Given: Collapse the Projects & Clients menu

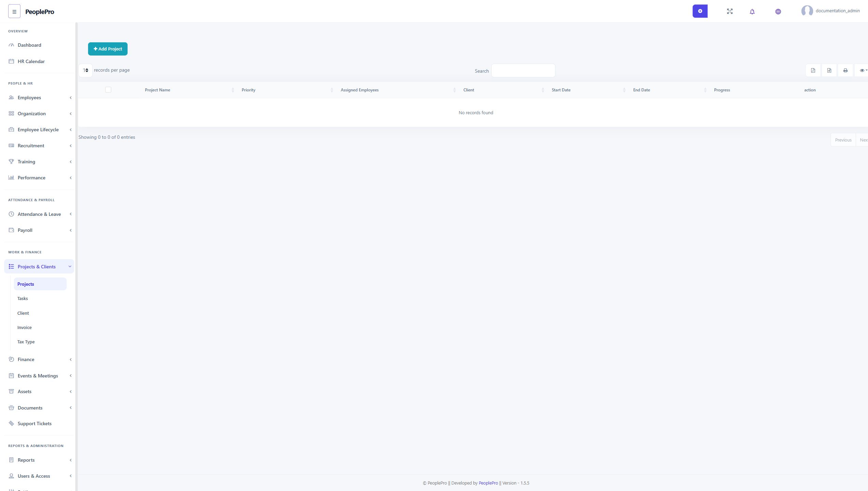Looking at the screenshot, I should click(39, 267).
